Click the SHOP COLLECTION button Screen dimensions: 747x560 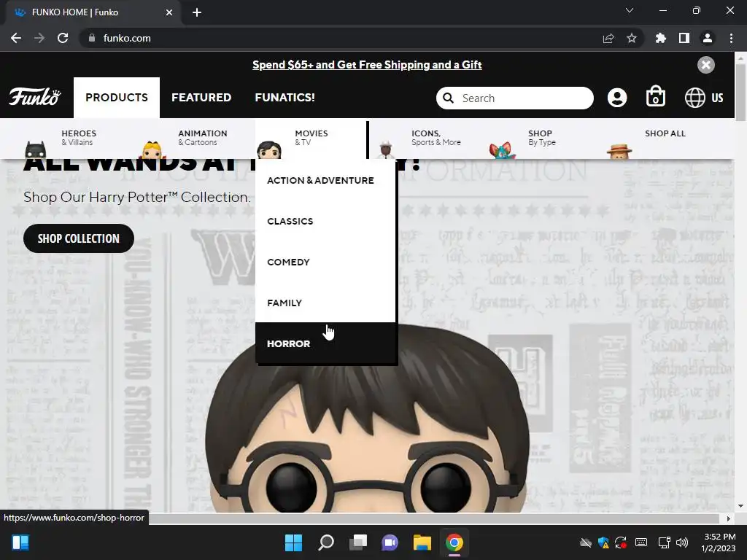79,238
